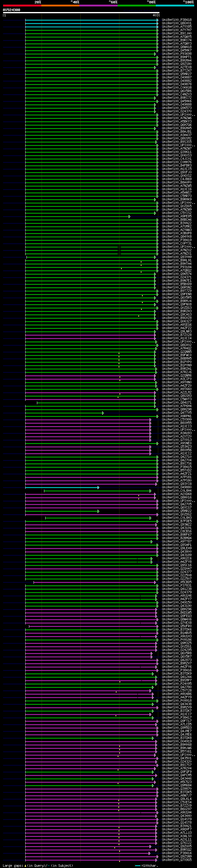The width and height of the screenshot is (197, 868).
Task: Open hit UniRef100_Q5MR22
Action: pyautogui.click(x=177, y=511)
